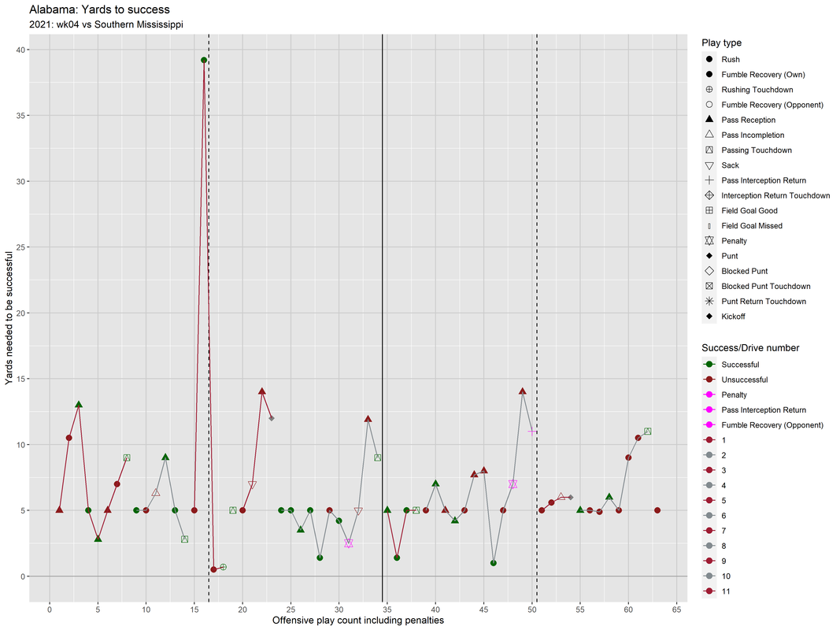Click the 'Interception Return Touchdown' legend label
The width and height of the screenshot is (840, 630).
pos(775,195)
